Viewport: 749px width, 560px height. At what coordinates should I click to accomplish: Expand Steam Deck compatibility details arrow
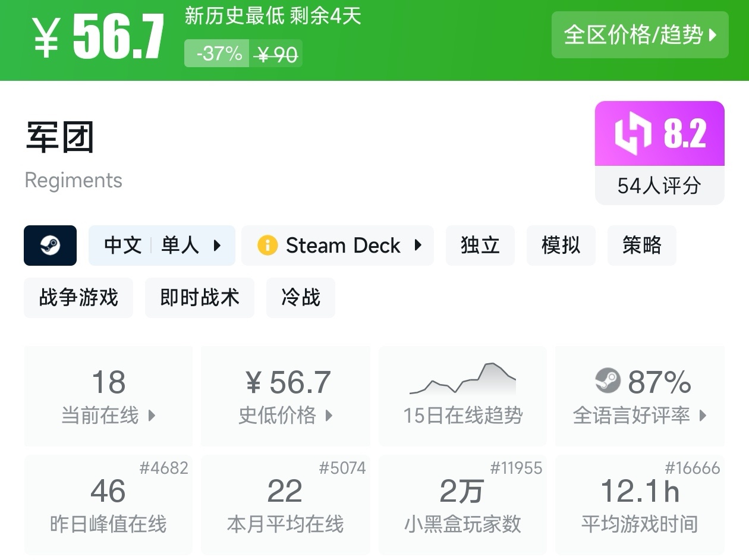tap(418, 246)
